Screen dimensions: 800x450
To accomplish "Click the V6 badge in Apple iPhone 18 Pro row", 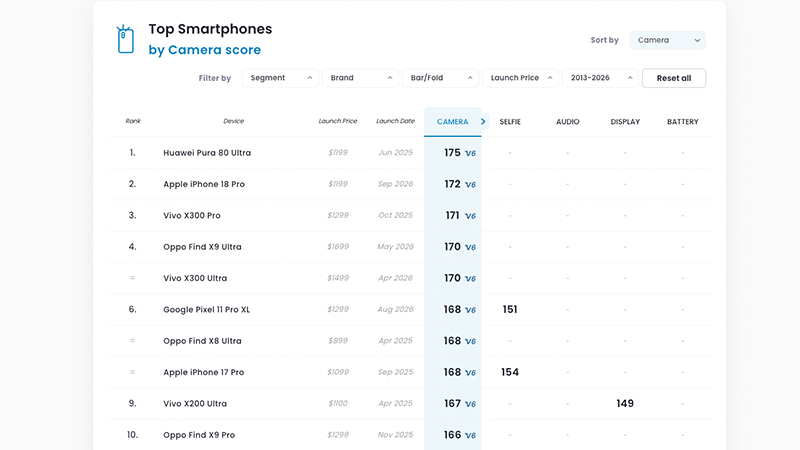I will tap(470, 185).
